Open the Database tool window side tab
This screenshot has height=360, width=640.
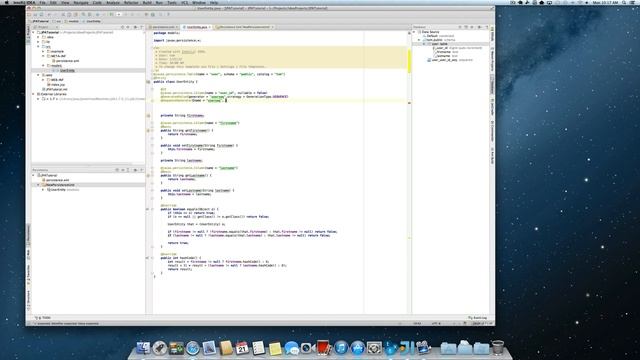pyautogui.click(x=492, y=84)
